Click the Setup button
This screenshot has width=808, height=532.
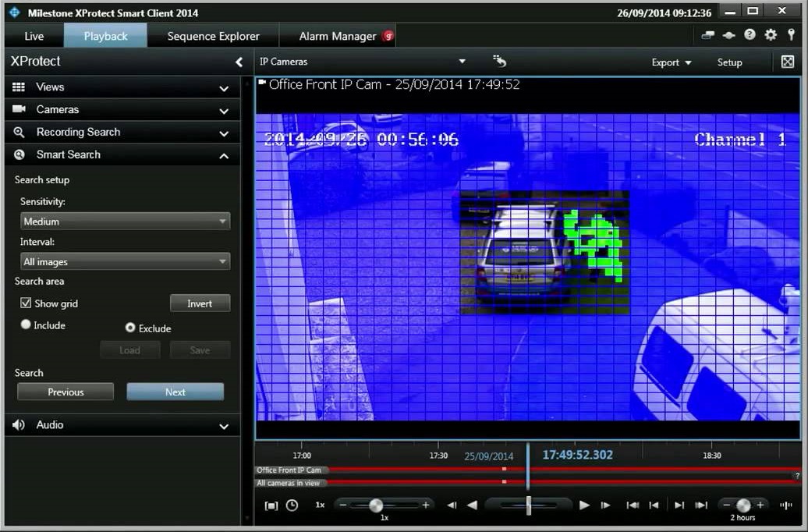click(x=730, y=62)
